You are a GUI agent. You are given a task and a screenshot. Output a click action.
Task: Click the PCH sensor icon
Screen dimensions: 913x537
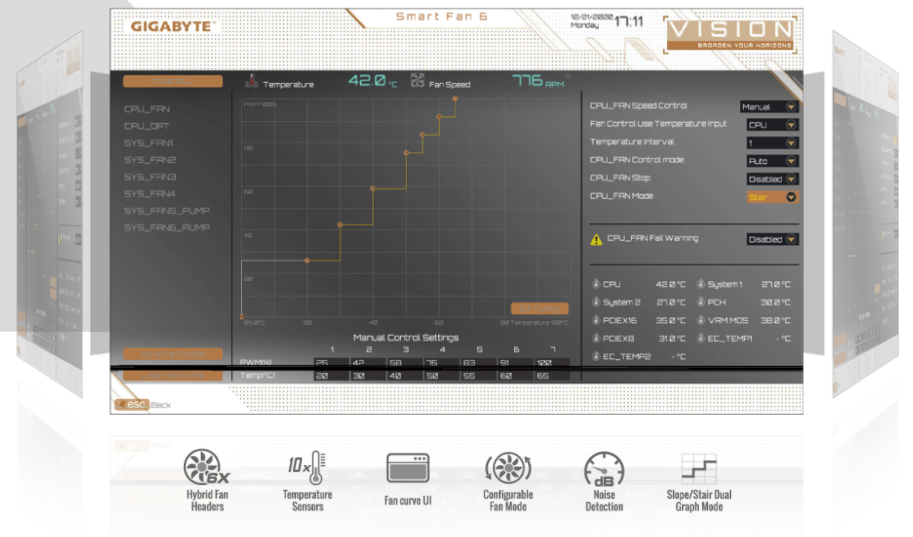tap(701, 302)
